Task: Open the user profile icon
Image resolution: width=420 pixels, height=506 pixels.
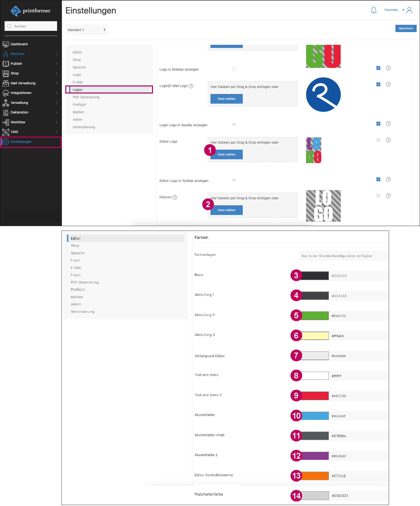Action: pyautogui.click(x=409, y=10)
